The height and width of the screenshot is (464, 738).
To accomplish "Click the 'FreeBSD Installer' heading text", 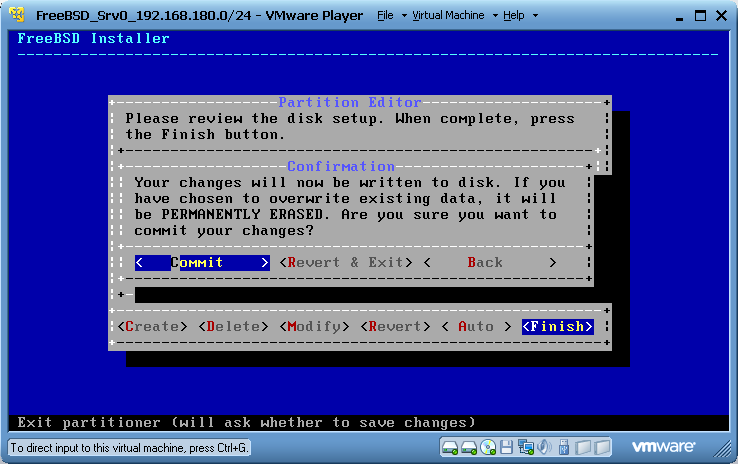I will 93,38.
